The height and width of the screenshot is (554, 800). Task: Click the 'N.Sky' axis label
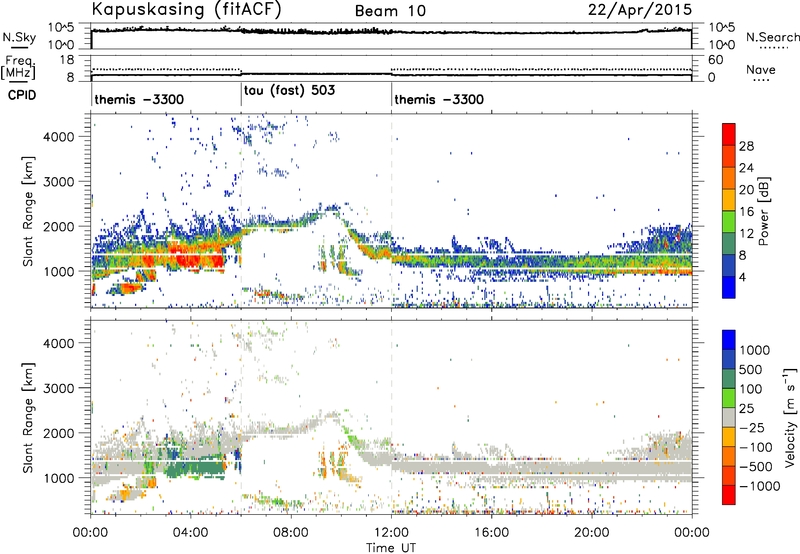pyautogui.click(x=19, y=37)
